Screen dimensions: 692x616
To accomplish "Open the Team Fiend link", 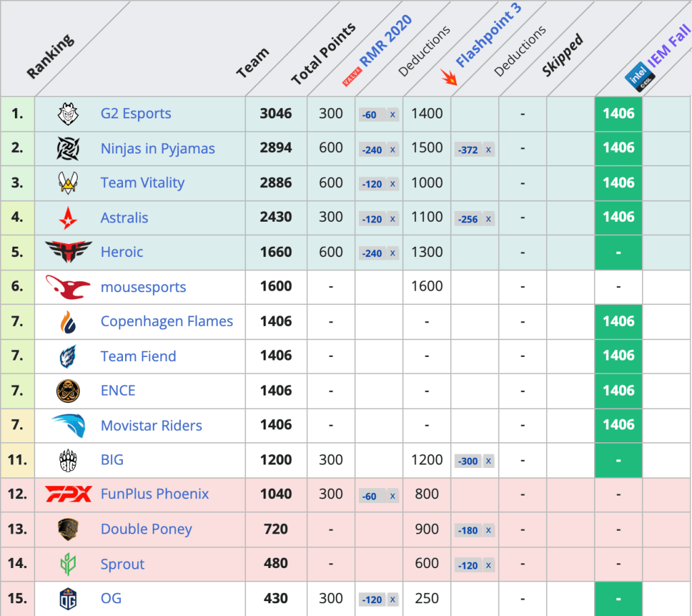I will [138, 356].
